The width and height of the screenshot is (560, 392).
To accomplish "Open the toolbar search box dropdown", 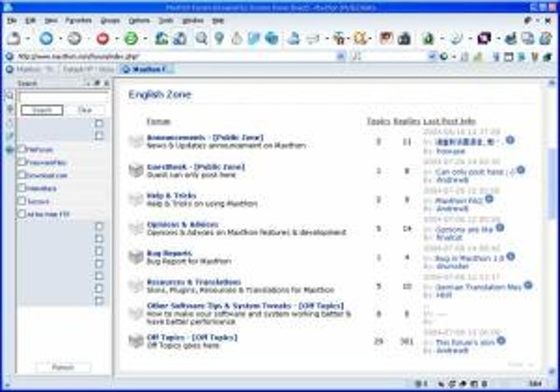I will pos(432,56).
